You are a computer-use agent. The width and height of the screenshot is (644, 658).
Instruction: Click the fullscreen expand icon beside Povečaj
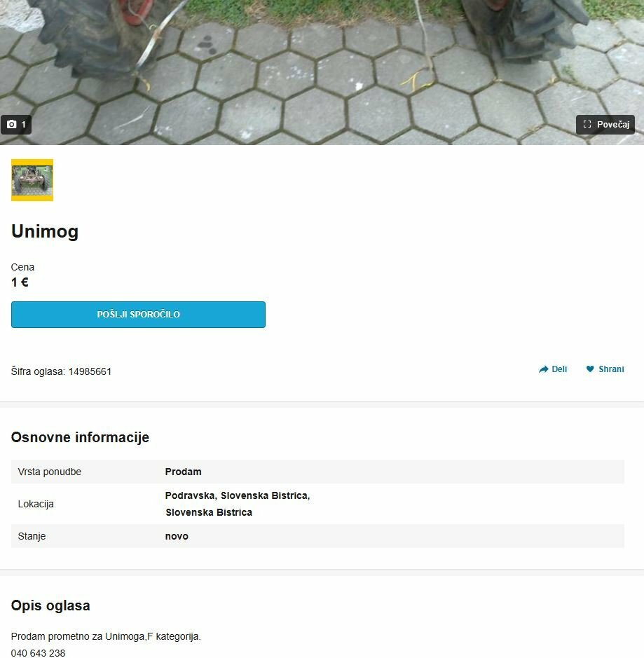tap(587, 125)
